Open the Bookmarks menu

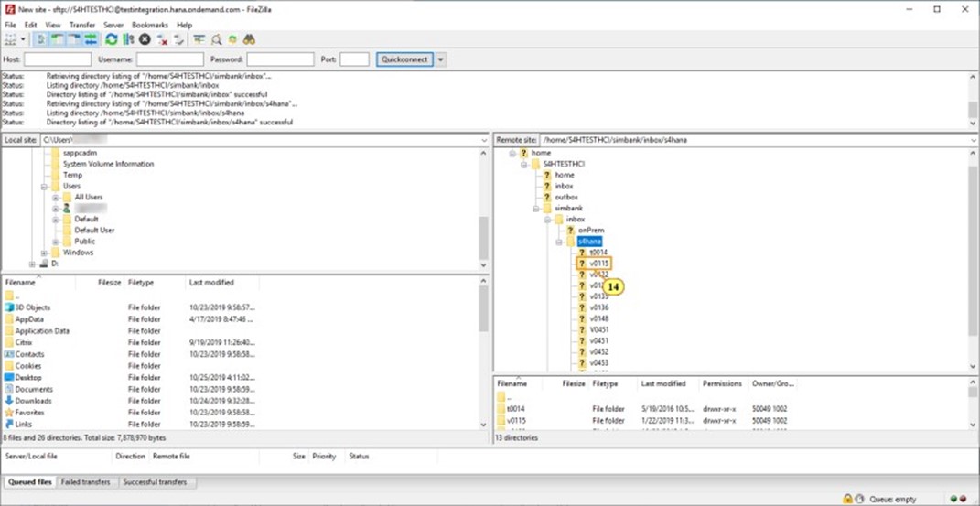tap(149, 25)
